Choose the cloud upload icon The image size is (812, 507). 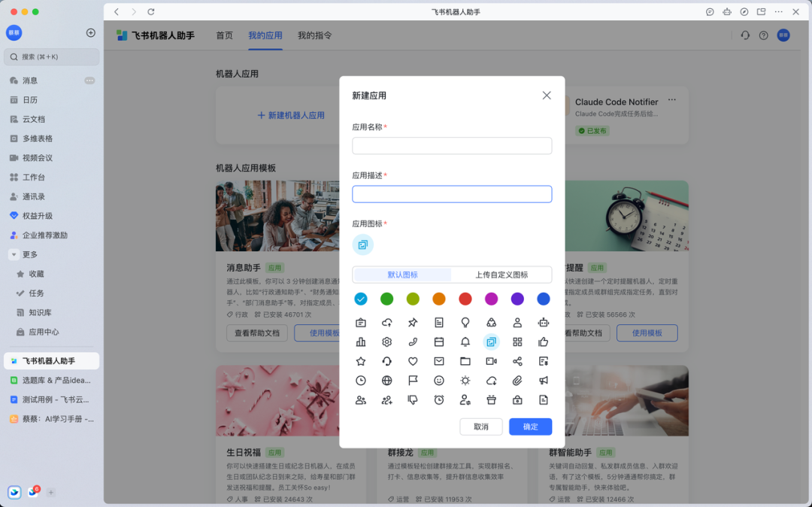(x=387, y=323)
